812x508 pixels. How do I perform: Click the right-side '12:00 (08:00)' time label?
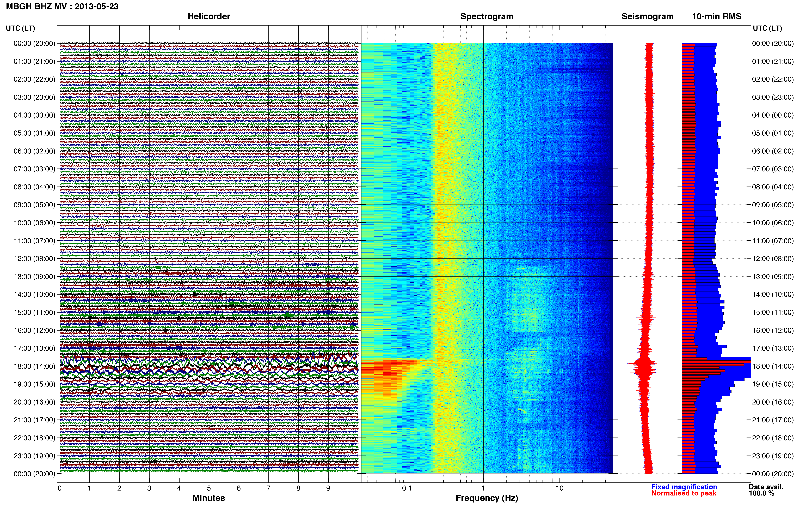(773, 258)
